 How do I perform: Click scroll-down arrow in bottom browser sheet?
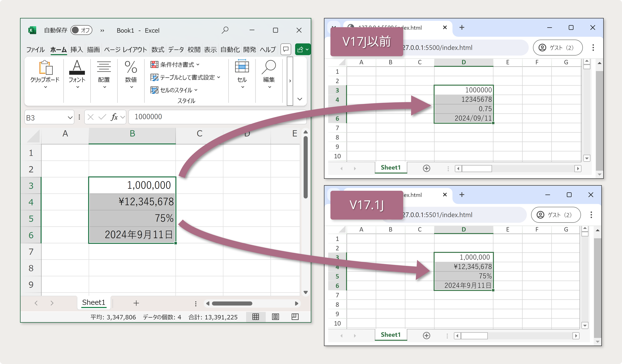click(585, 325)
